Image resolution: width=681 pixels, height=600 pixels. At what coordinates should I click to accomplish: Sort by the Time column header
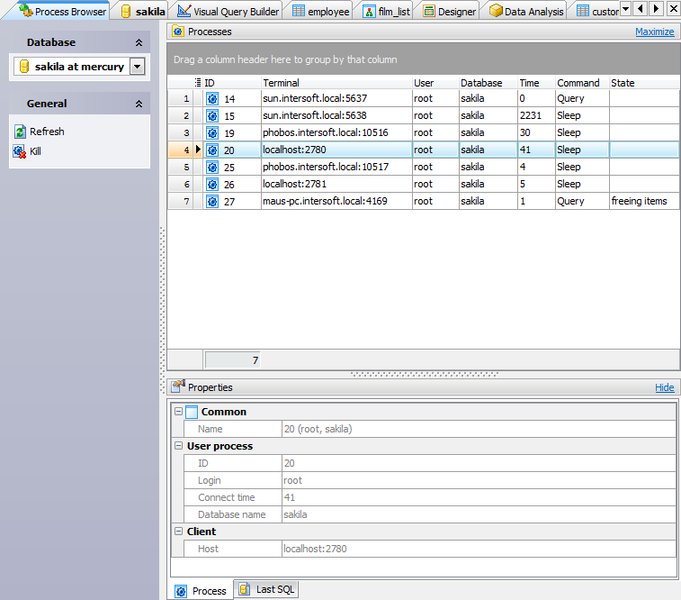(536, 83)
